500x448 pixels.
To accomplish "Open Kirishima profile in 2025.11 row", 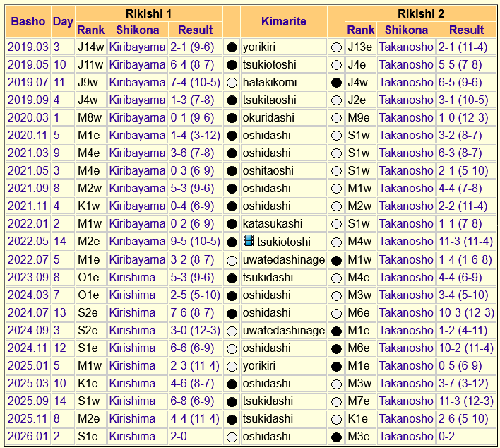I will tap(132, 418).
